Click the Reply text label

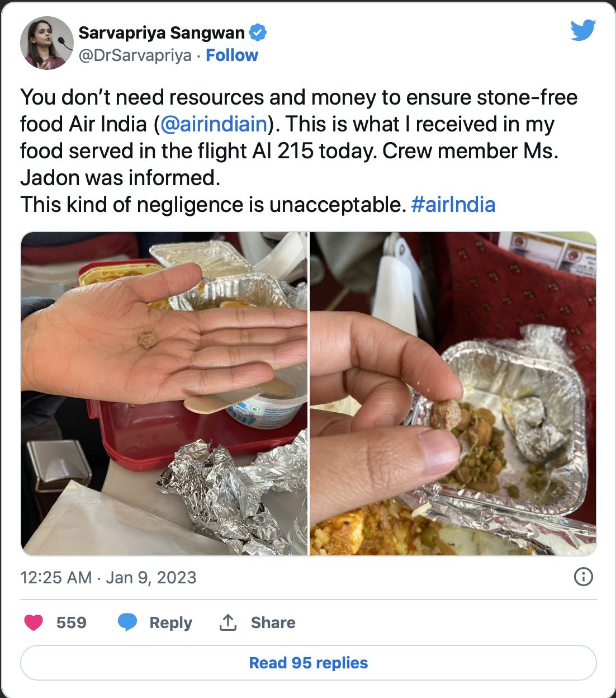coord(170,622)
